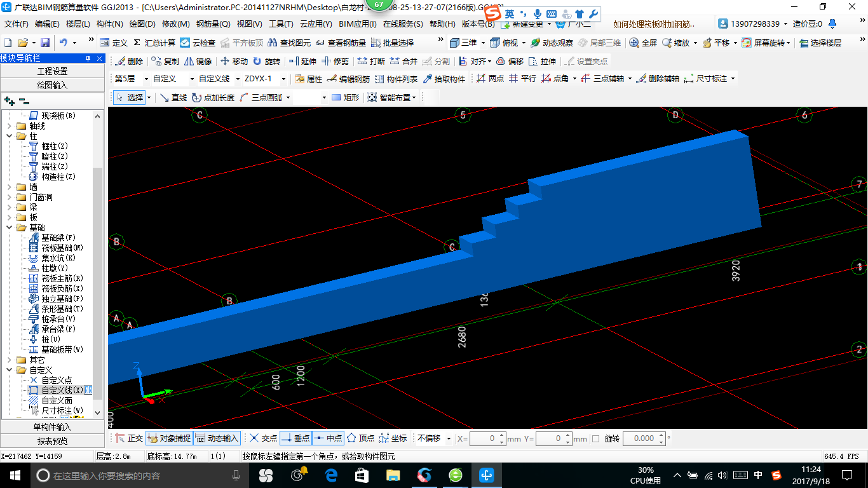Select the 平行 (parallel) axis tool
The image size is (868, 488).
click(x=523, y=79)
